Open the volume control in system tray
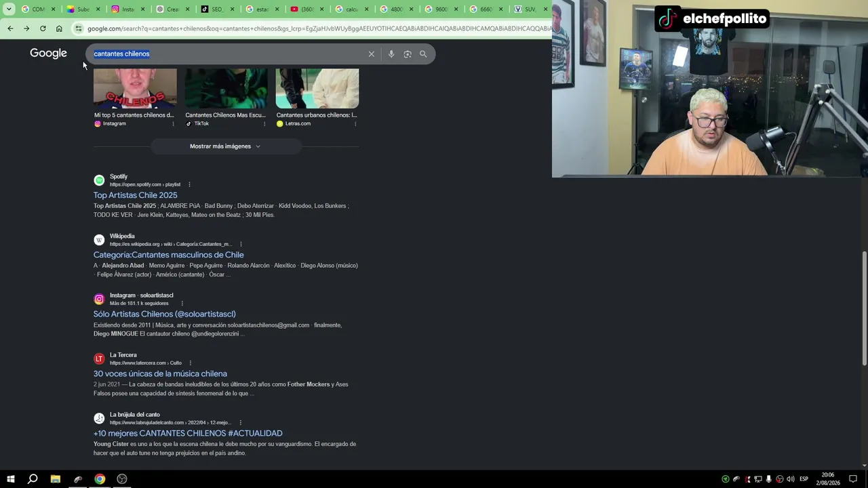868x488 pixels. pyautogui.click(x=791, y=479)
